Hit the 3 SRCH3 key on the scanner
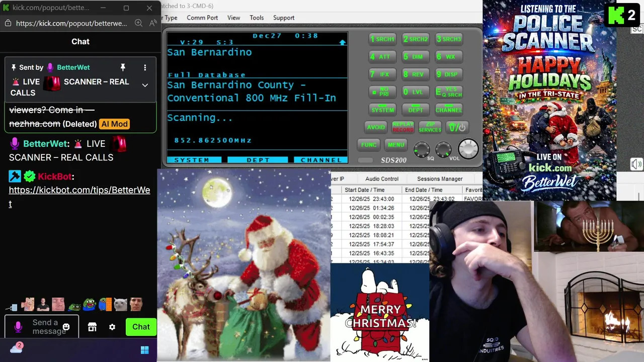The image size is (644, 362). pos(449,39)
